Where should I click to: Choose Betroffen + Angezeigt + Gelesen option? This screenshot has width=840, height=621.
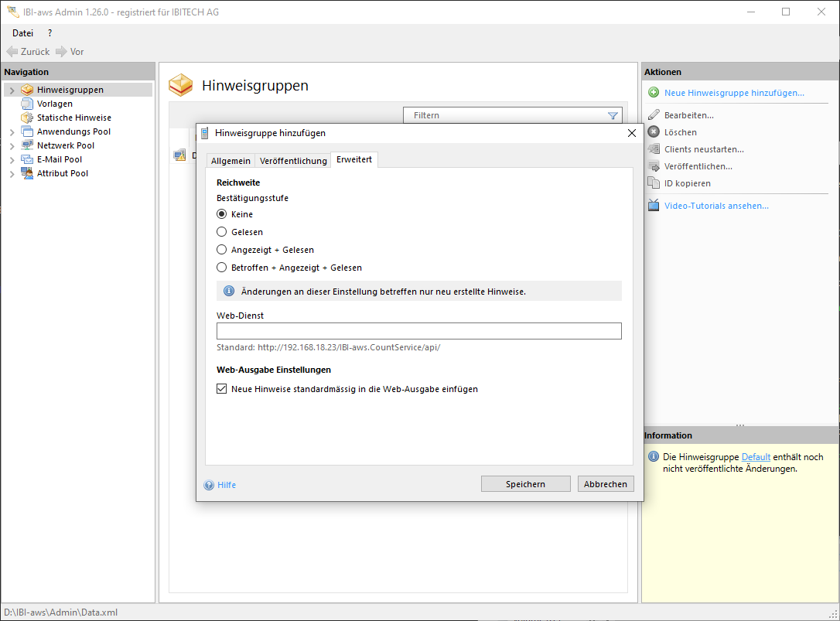click(222, 268)
